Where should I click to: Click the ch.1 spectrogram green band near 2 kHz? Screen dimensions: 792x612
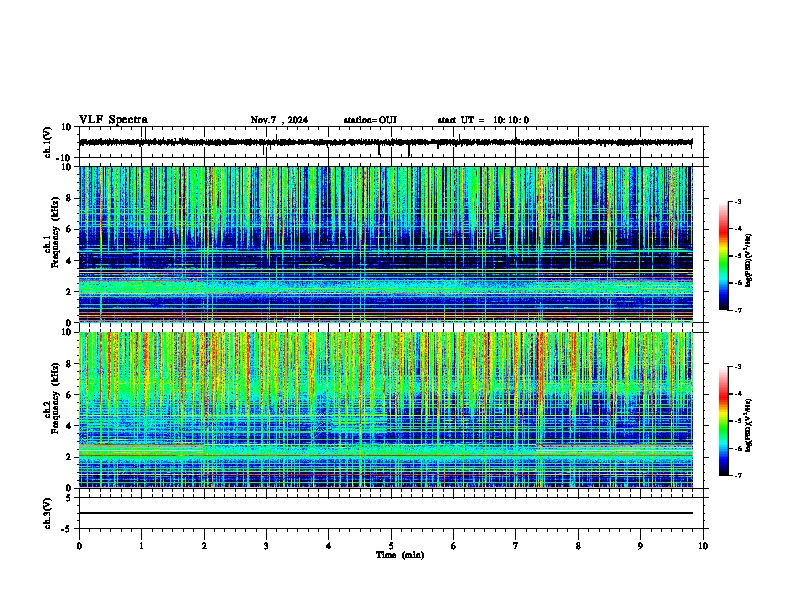point(386,287)
